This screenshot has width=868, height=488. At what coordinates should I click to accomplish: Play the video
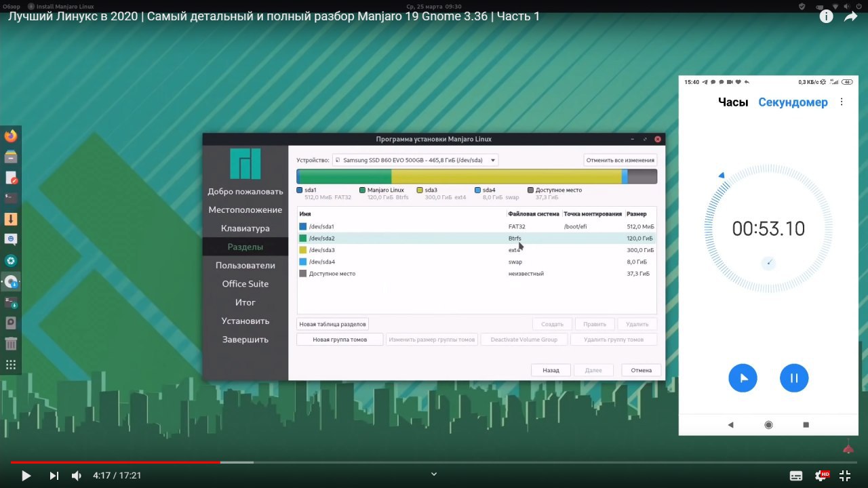26,476
